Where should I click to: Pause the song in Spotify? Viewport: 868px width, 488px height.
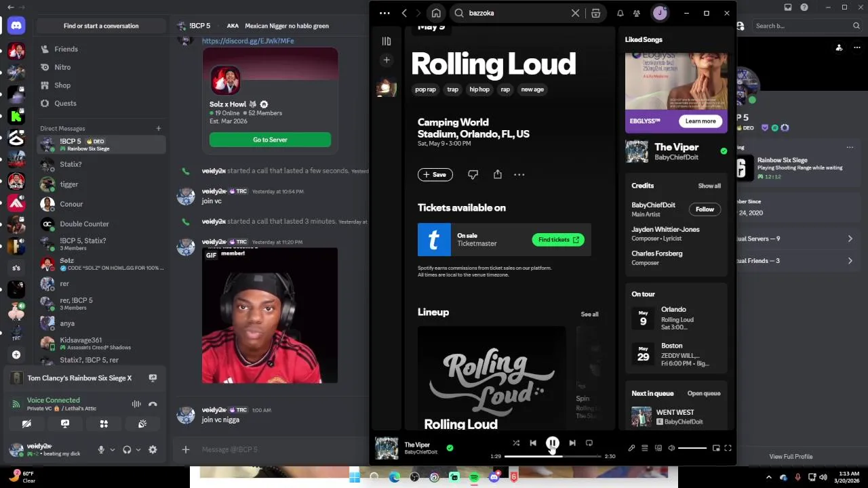[552, 443]
